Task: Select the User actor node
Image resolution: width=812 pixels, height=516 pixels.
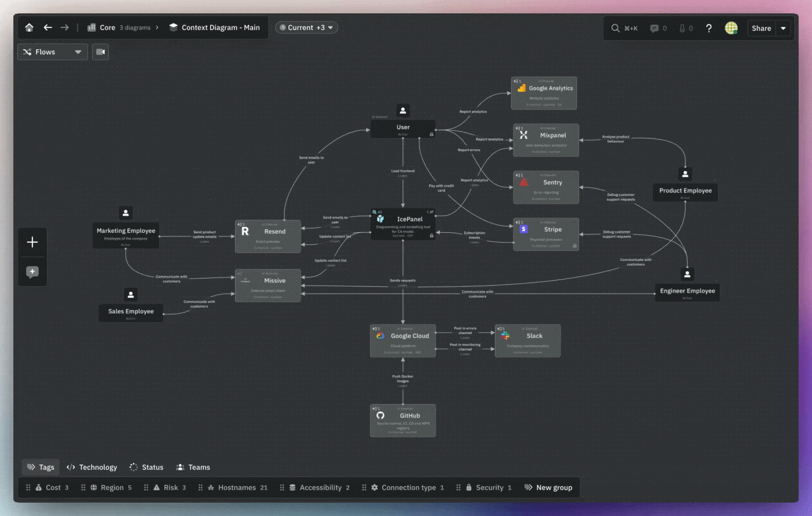Action: (x=403, y=129)
